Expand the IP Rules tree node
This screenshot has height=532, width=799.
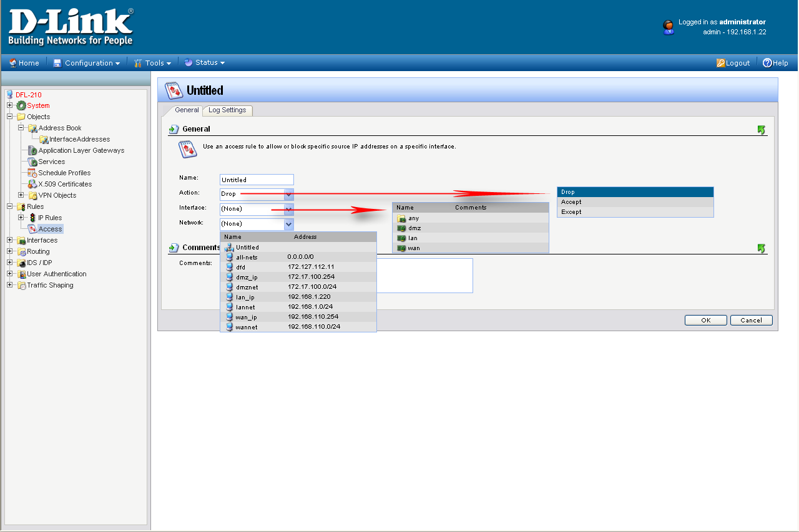coord(21,218)
